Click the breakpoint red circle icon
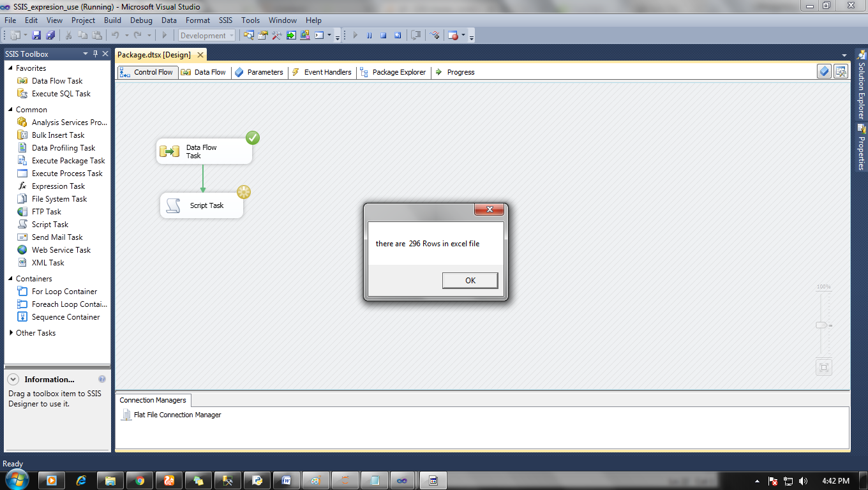 [453, 36]
